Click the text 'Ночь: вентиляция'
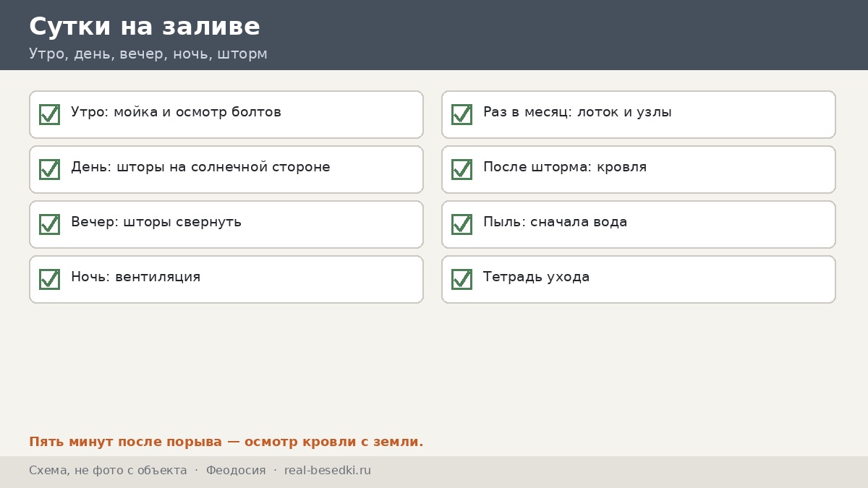Screen dimensions: 868x488 point(135,277)
